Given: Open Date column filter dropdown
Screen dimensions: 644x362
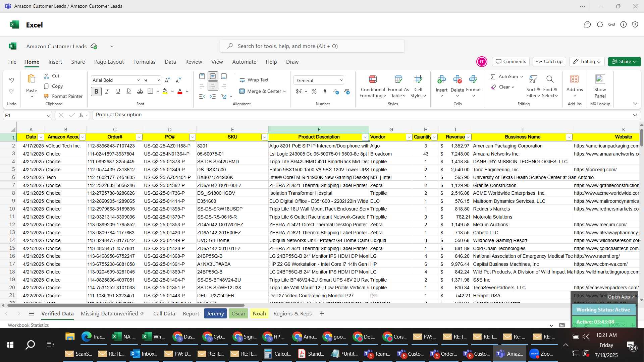Looking at the screenshot, I should coord(41,137).
